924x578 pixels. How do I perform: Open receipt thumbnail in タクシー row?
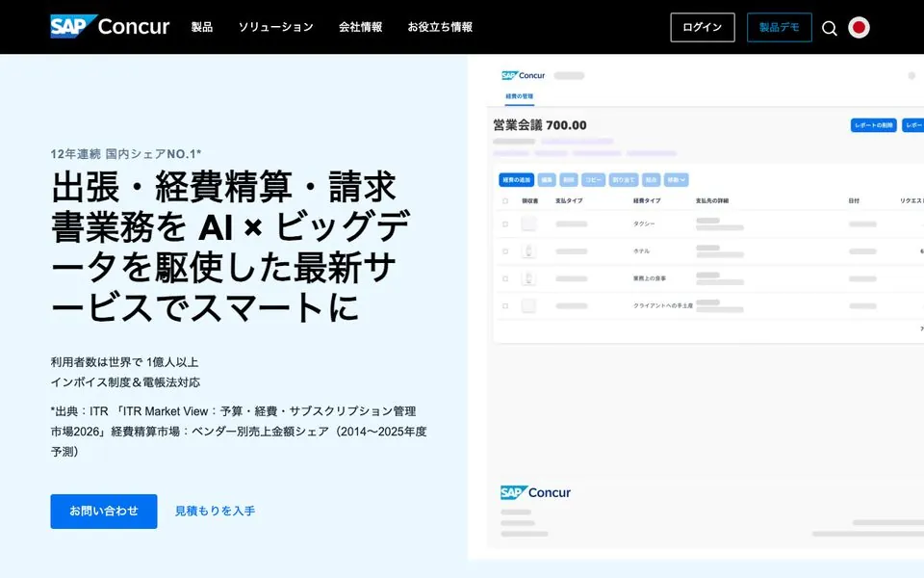point(528,224)
